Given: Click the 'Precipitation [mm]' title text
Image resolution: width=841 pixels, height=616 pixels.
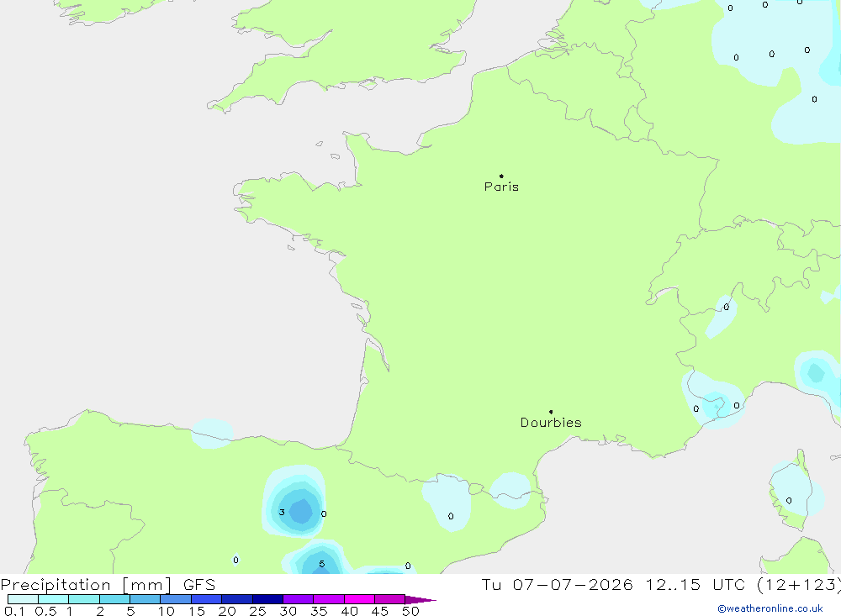Looking at the screenshot, I should tap(86, 585).
